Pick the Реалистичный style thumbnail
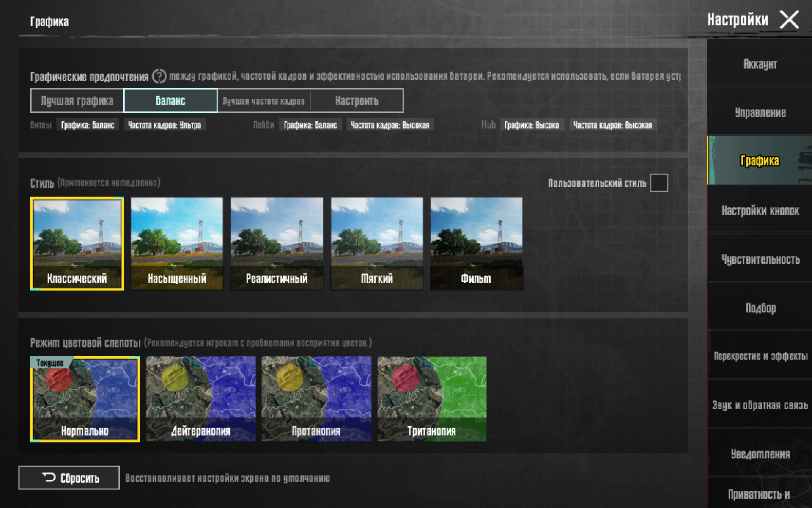 click(x=277, y=243)
